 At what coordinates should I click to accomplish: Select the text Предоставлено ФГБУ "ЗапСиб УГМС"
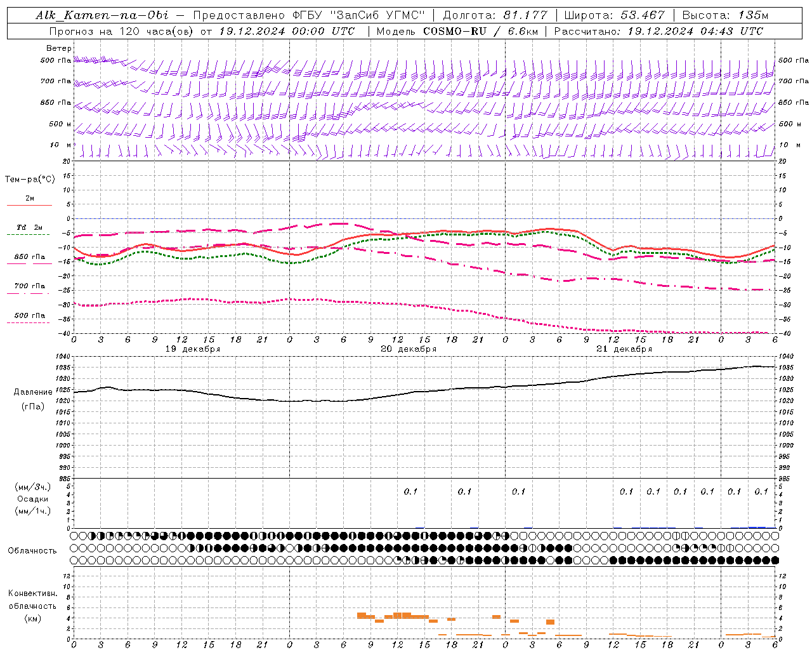tap(308, 15)
